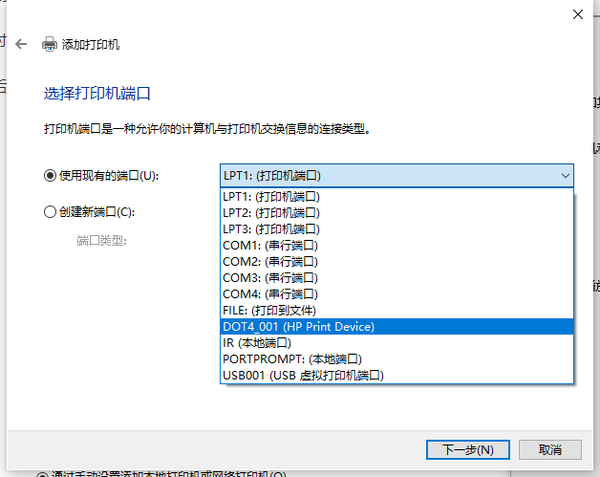Click the port description sentence 打印机端口是一种...

pyautogui.click(x=207, y=129)
